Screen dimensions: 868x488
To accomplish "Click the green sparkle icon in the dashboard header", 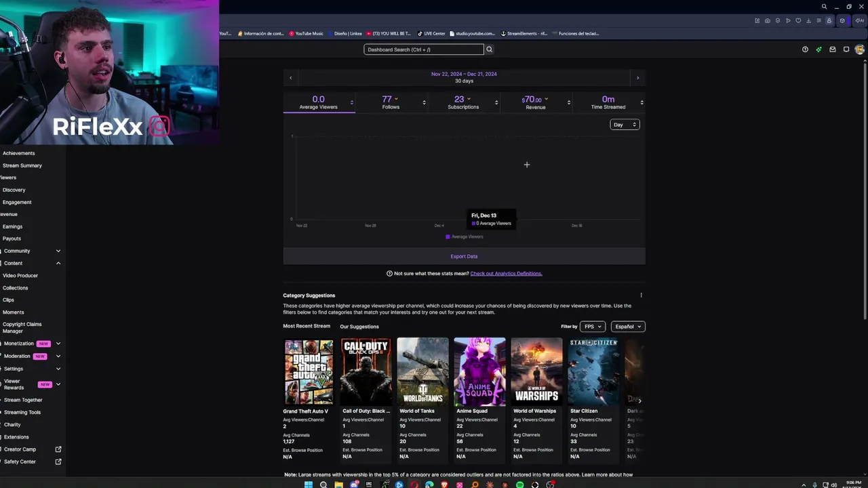I will (x=818, y=49).
